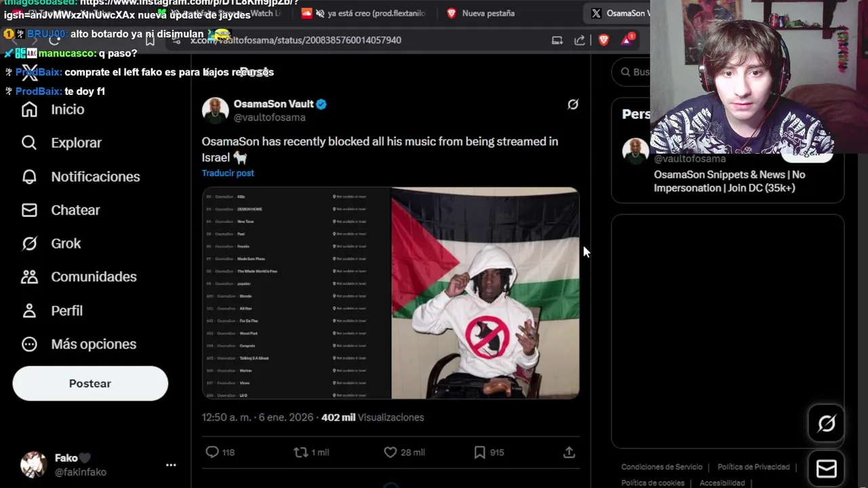Click the X search field
Screen dimensions: 868x488
click(631, 72)
